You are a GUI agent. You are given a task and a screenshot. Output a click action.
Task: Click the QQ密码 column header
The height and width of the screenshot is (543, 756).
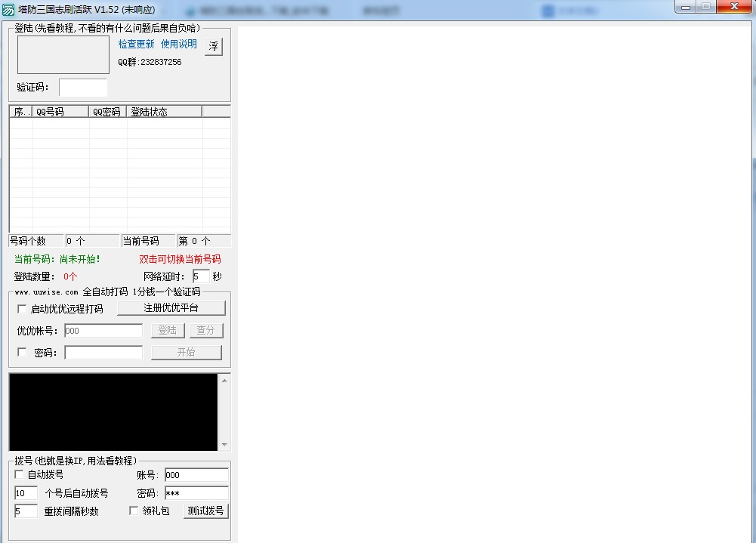[108, 112]
